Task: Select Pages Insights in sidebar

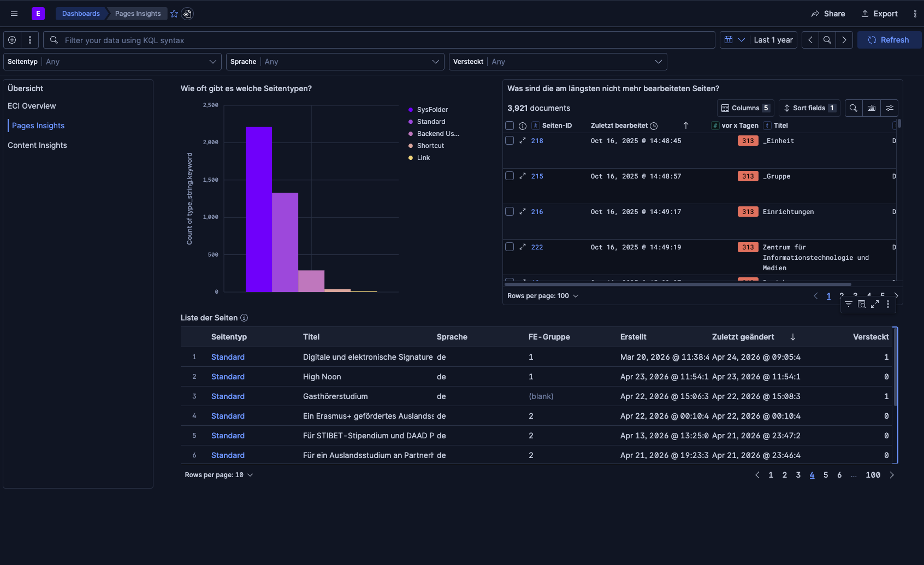Action: point(38,126)
